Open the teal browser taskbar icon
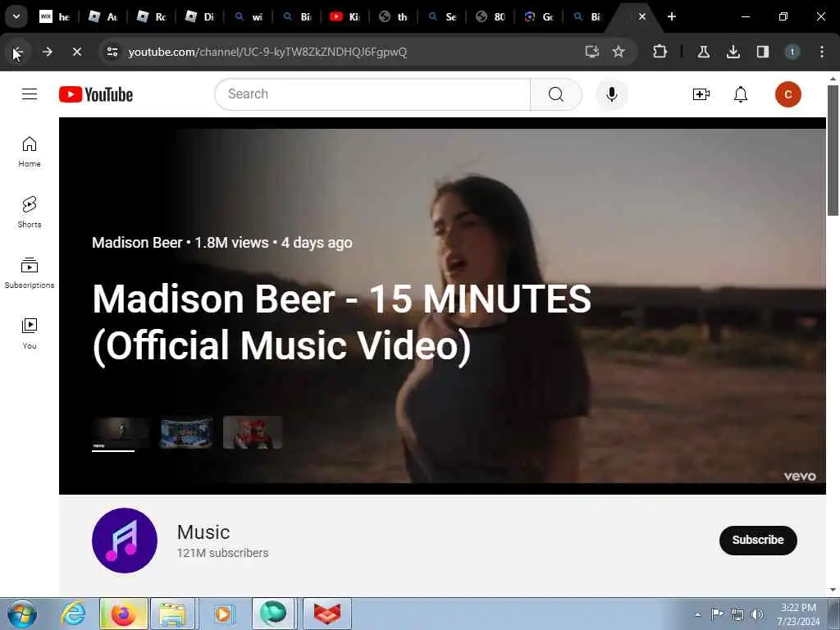Screen dimensions: 840x630 click(x=273, y=614)
